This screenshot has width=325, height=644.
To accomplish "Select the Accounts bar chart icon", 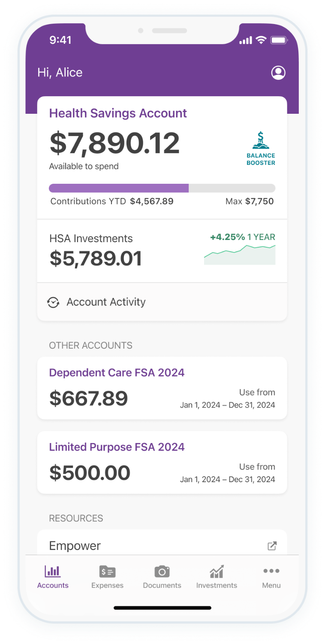I will [53, 571].
